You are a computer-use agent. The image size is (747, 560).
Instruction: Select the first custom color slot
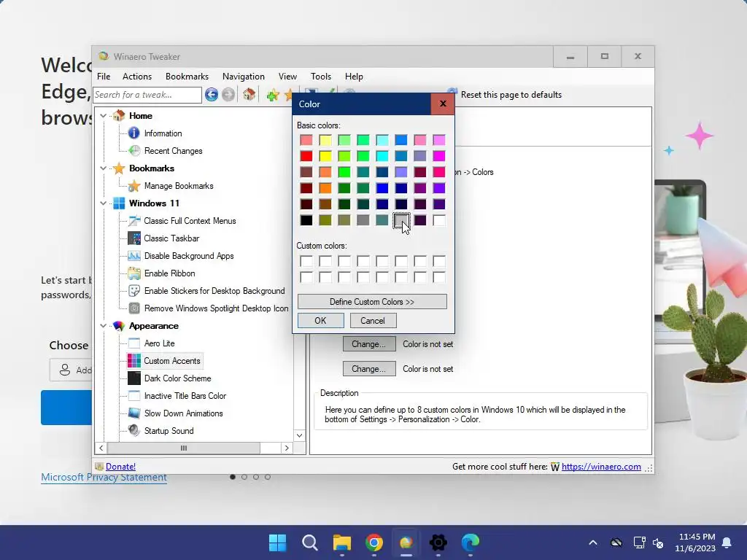[x=306, y=261]
